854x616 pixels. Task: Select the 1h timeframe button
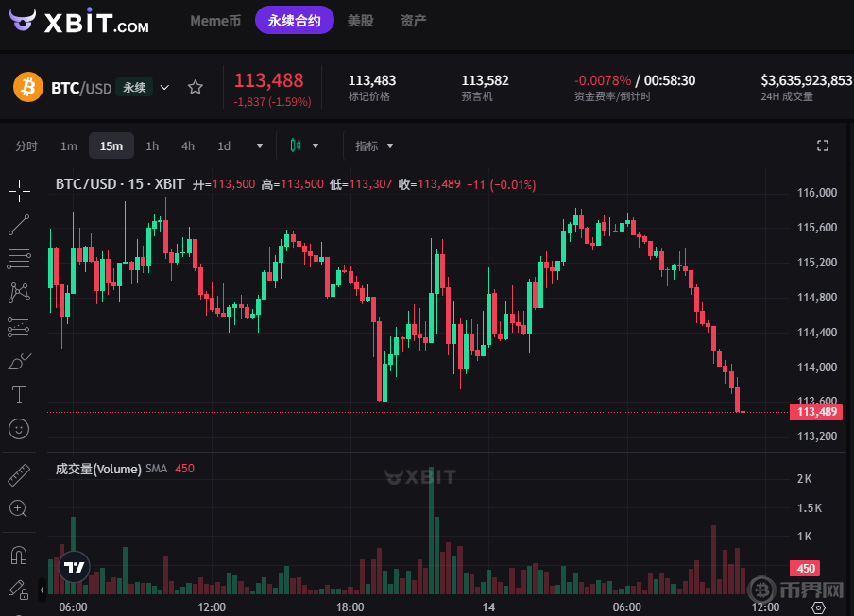(152, 146)
